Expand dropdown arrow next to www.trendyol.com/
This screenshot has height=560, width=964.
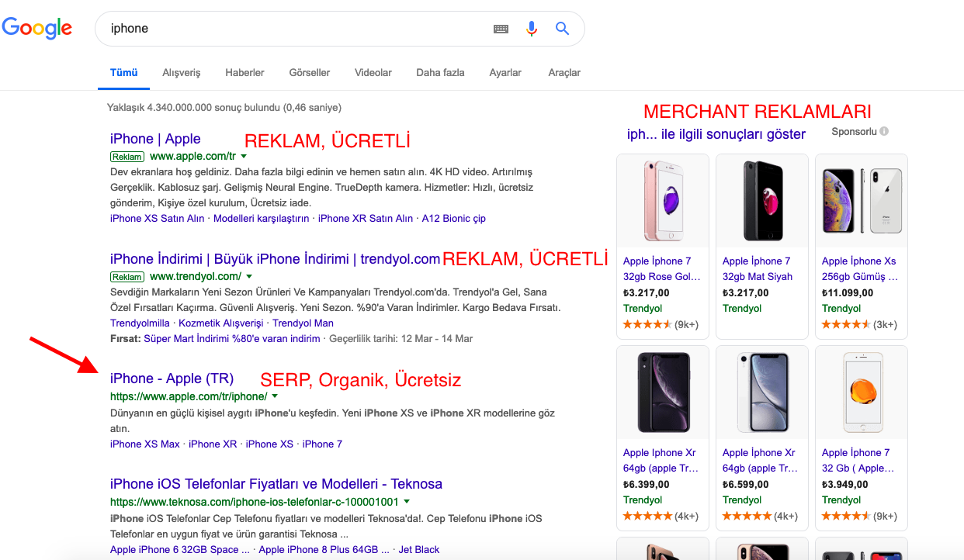[x=249, y=277]
